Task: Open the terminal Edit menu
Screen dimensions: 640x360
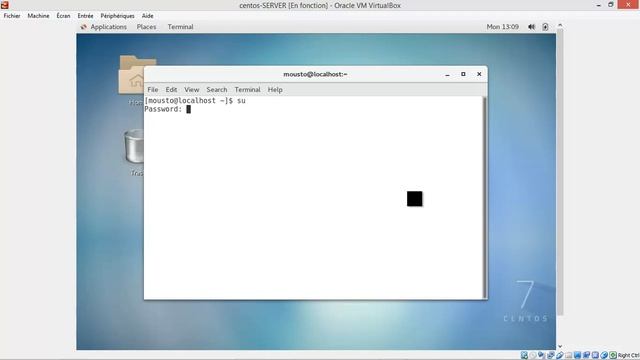Action: tap(171, 89)
